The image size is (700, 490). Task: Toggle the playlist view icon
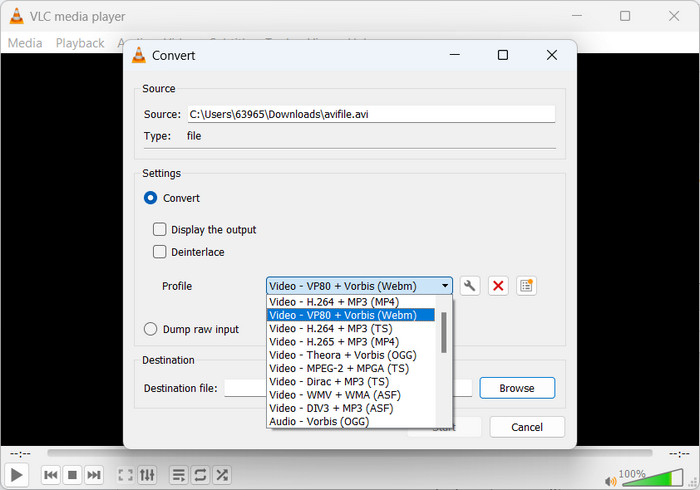[179, 475]
